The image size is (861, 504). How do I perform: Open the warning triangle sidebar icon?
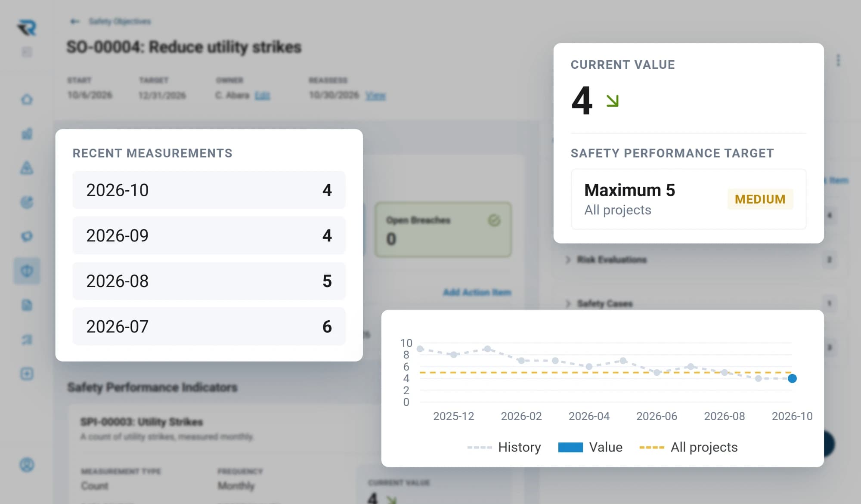[27, 167]
